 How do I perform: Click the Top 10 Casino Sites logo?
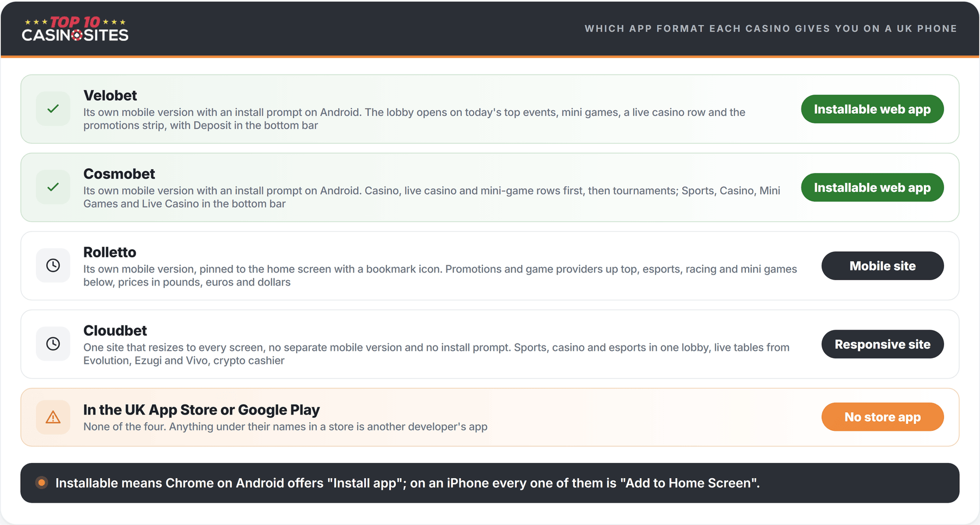(x=75, y=29)
